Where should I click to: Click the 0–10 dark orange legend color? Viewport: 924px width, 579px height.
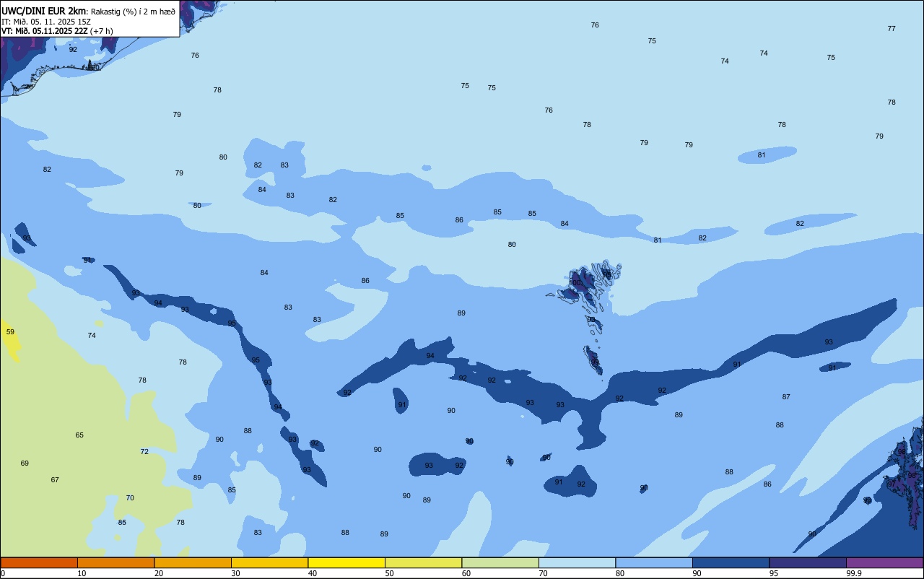39,562
